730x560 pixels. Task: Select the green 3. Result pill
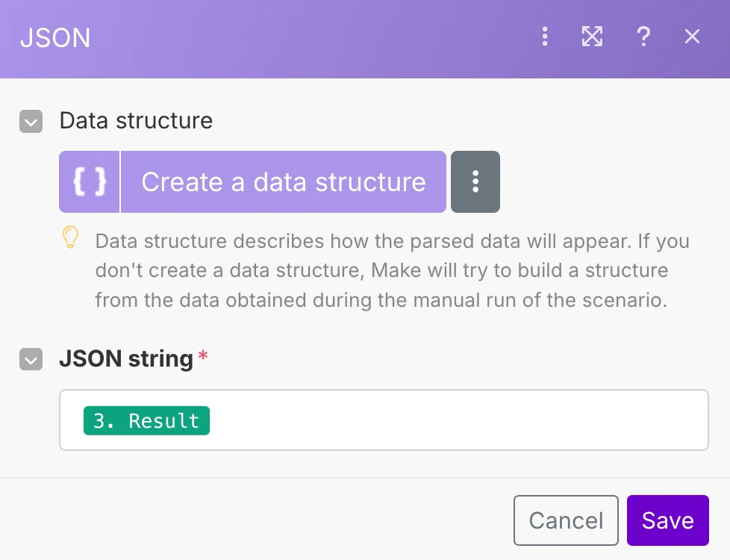point(146,420)
